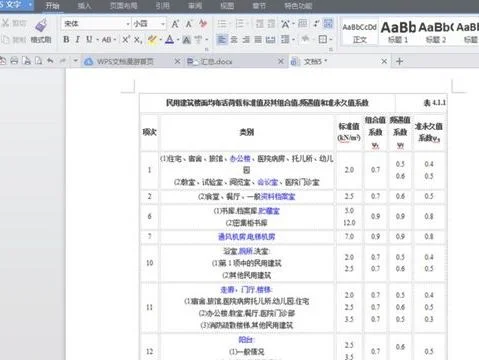
Task: Apply the 标题 2 style
Action: click(x=436, y=32)
